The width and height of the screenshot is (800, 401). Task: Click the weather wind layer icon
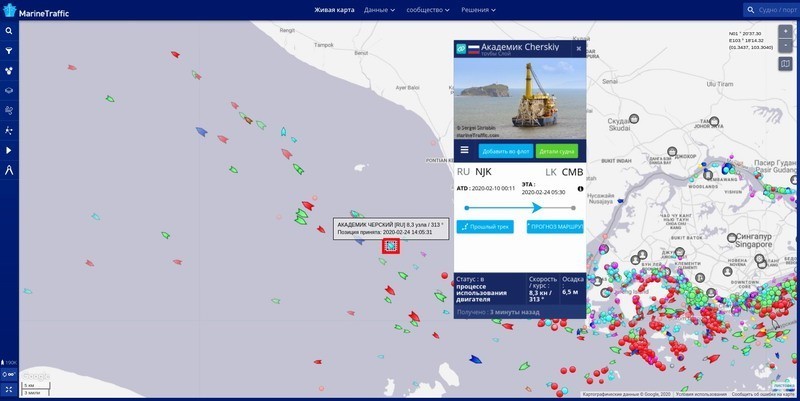pyautogui.click(x=9, y=110)
